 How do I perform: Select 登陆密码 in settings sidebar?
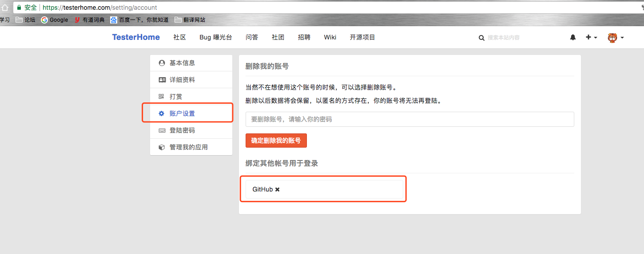coord(191,130)
